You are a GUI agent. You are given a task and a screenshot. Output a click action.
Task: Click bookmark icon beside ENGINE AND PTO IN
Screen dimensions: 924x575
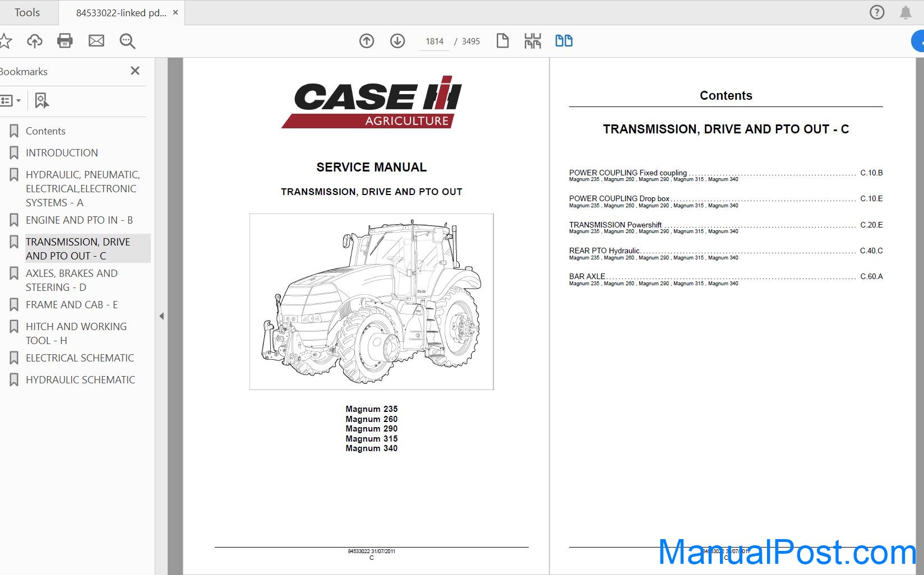click(14, 220)
